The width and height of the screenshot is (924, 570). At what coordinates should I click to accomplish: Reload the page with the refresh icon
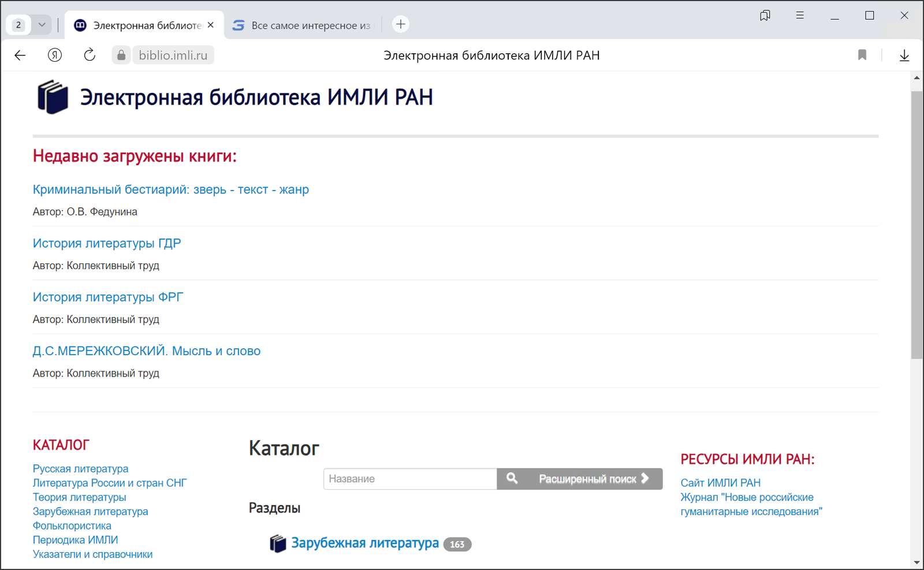click(90, 55)
